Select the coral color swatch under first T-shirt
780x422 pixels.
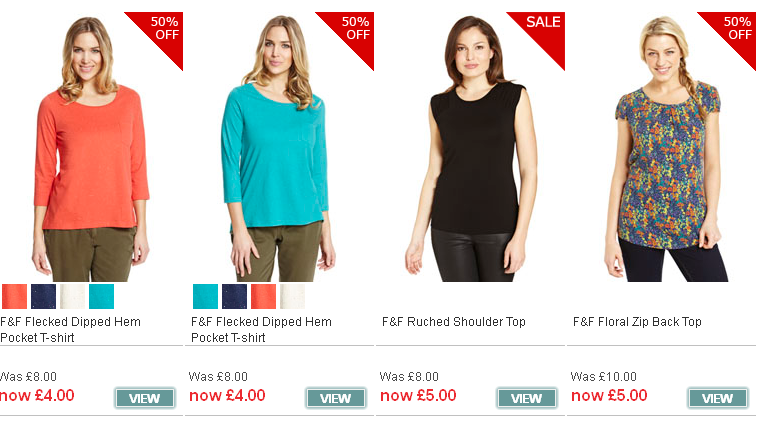pyautogui.click(x=14, y=297)
